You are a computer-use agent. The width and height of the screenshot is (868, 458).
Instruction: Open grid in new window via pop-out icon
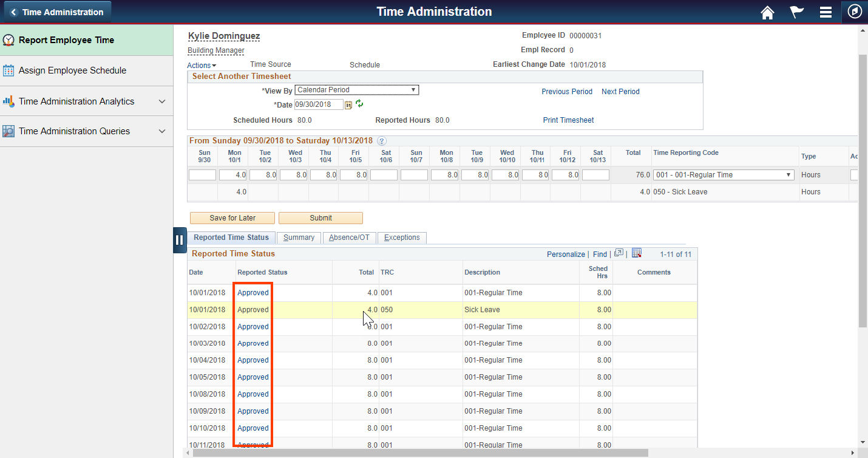[618, 252]
